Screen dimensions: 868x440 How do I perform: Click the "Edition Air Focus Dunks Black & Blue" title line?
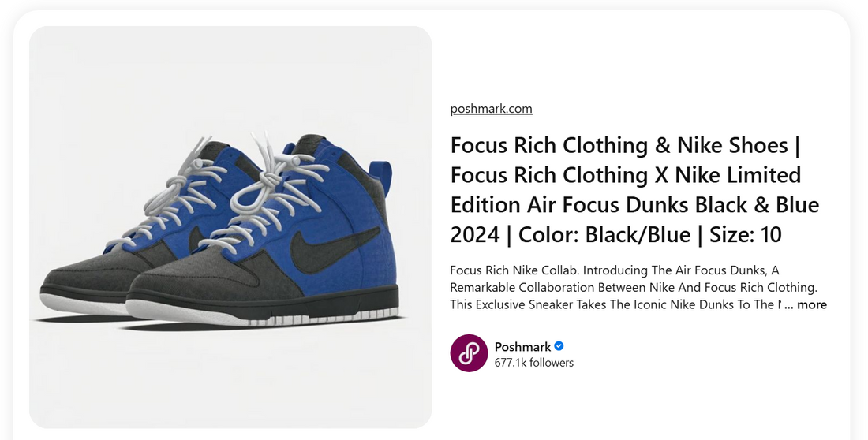tap(634, 205)
